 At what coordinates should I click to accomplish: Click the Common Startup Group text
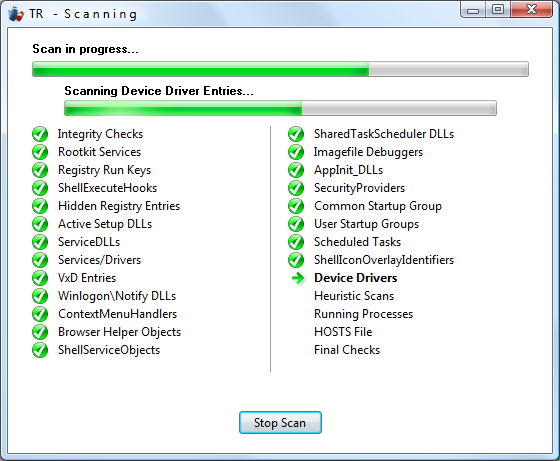tap(378, 206)
